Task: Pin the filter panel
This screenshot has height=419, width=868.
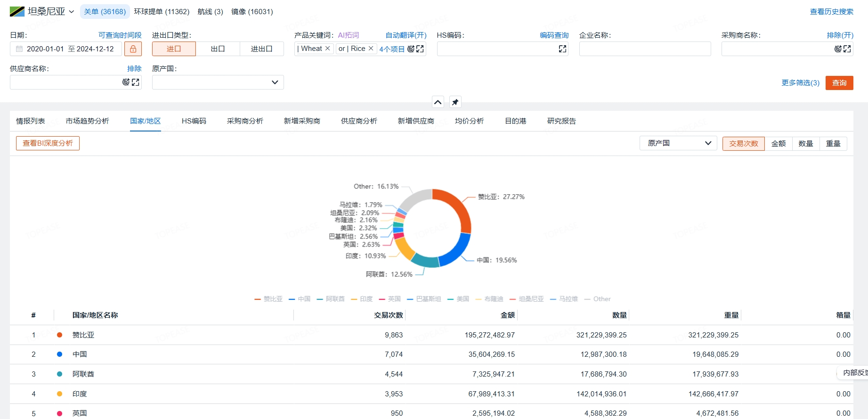Action: pyautogui.click(x=455, y=102)
